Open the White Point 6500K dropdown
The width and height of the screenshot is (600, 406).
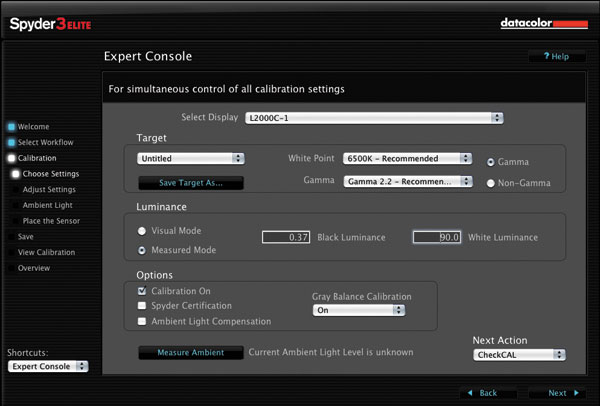point(408,158)
